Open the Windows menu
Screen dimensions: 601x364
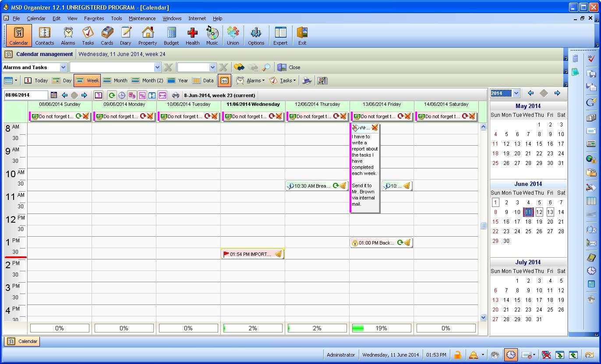pos(172,18)
